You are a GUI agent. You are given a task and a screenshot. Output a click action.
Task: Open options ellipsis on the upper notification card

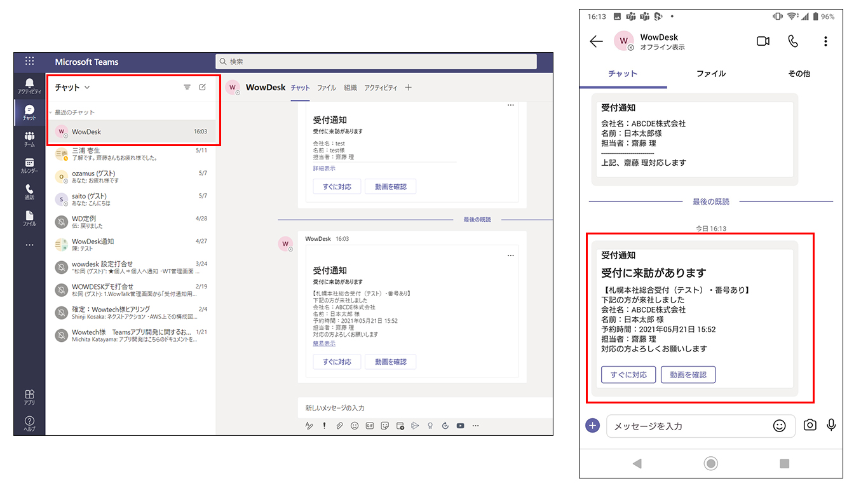click(x=510, y=105)
